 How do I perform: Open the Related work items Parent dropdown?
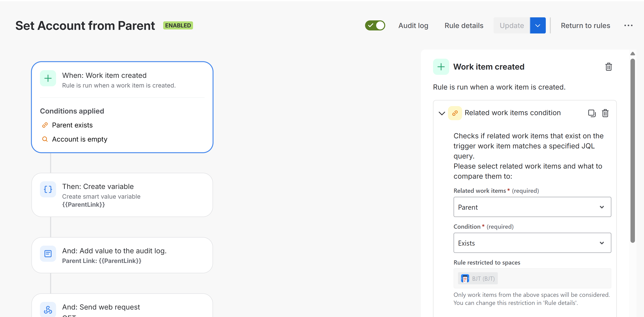pyautogui.click(x=532, y=207)
